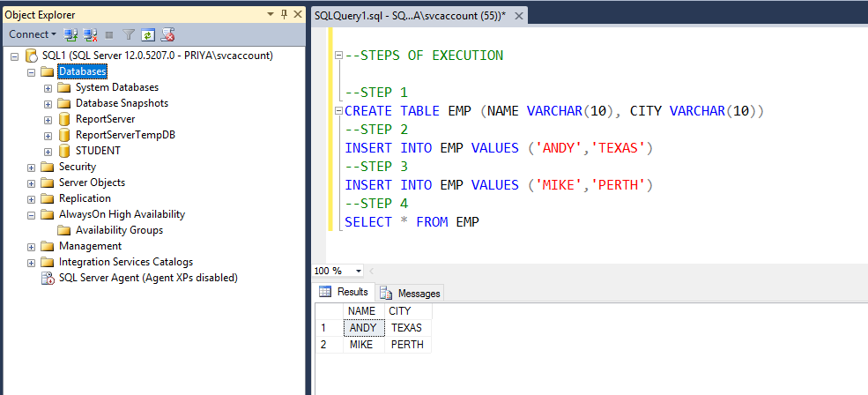Screen dimensions: 868x395
Task: Click the Connect Object Explorer icon
Action: click(x=70, y=35)
